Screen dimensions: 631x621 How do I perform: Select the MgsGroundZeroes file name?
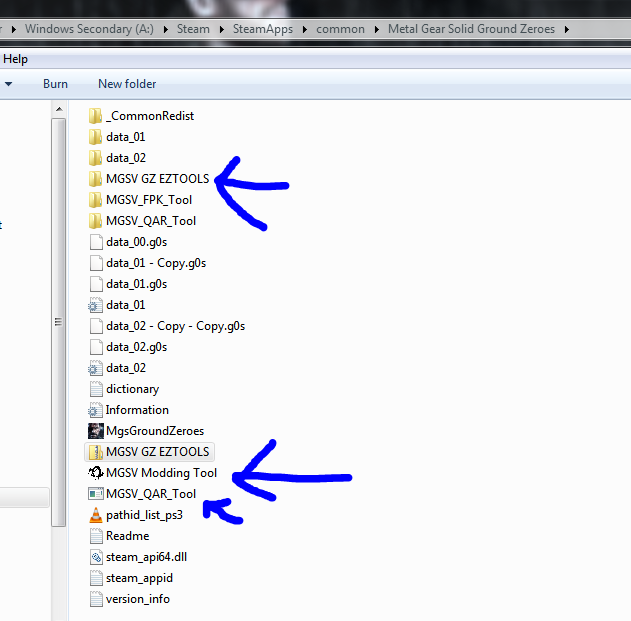[x=155, y=431]
